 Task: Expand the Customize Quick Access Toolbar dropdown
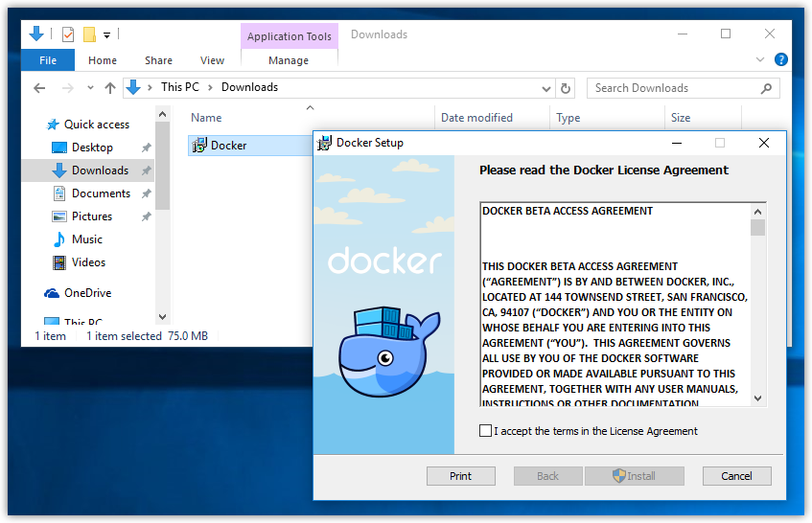click(x=106, y=35)
